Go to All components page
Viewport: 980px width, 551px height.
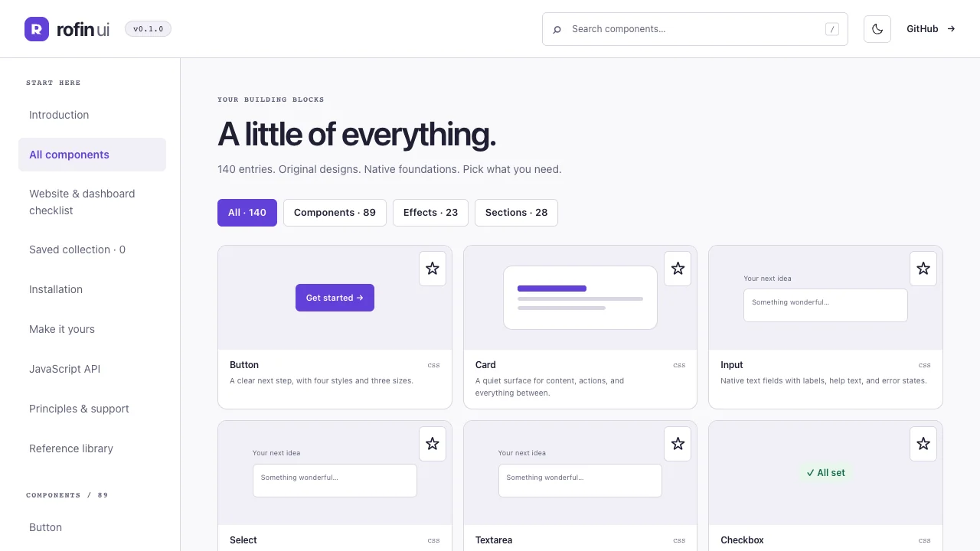[x=92, y=155]
